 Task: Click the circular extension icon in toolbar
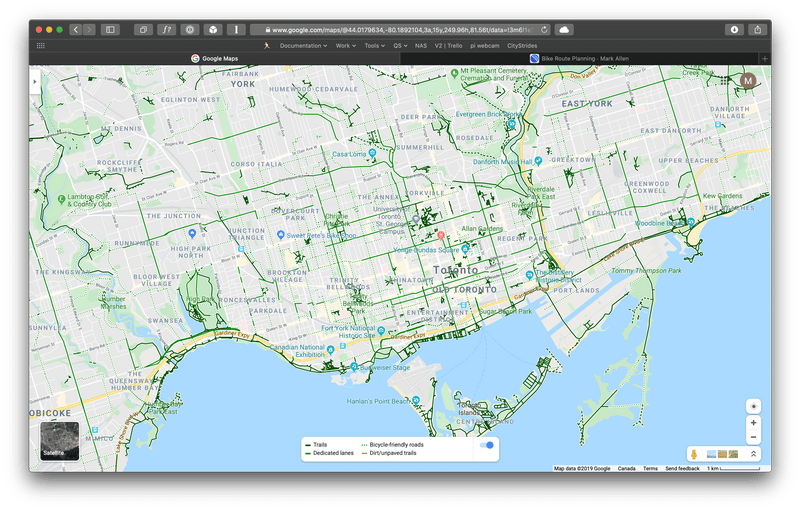(x=190, y=30)
